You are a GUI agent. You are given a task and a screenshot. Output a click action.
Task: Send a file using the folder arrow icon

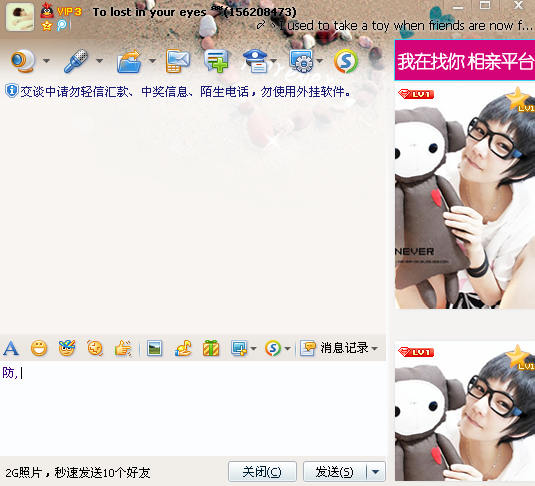[129, 61]
